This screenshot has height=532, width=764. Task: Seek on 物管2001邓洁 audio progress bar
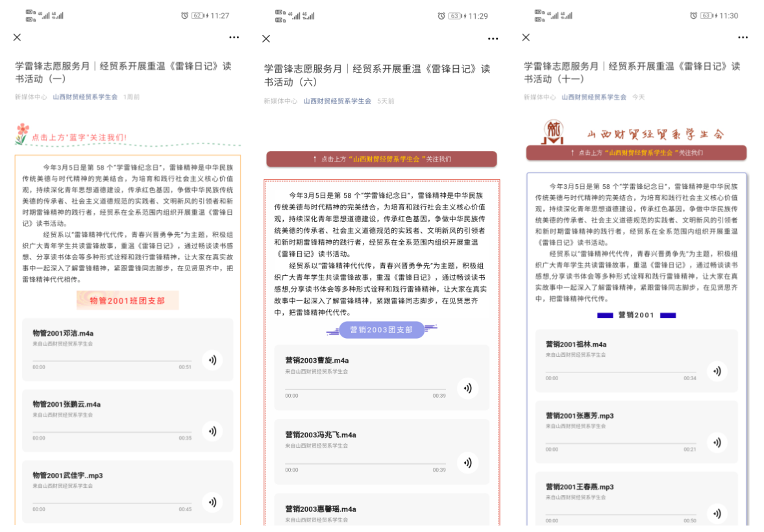tap(112, 361)
